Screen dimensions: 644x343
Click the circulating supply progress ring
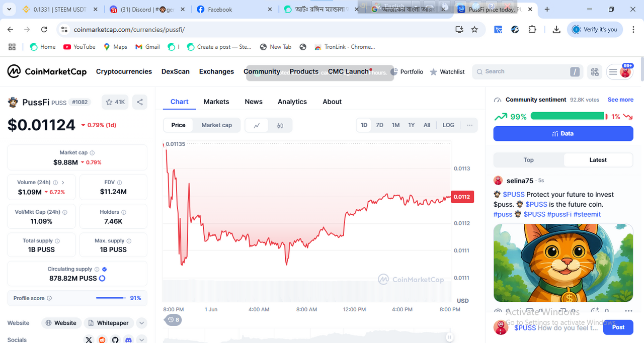point(102,278)
